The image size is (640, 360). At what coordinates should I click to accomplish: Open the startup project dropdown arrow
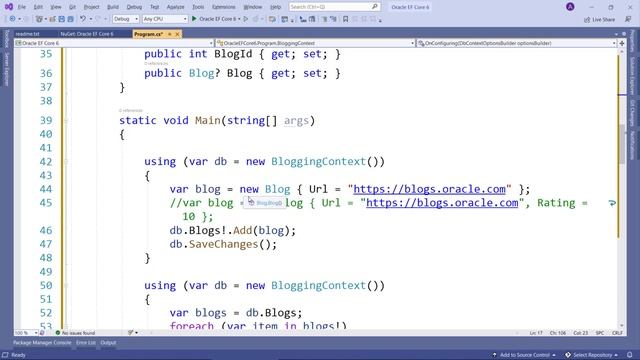(239, 19)
